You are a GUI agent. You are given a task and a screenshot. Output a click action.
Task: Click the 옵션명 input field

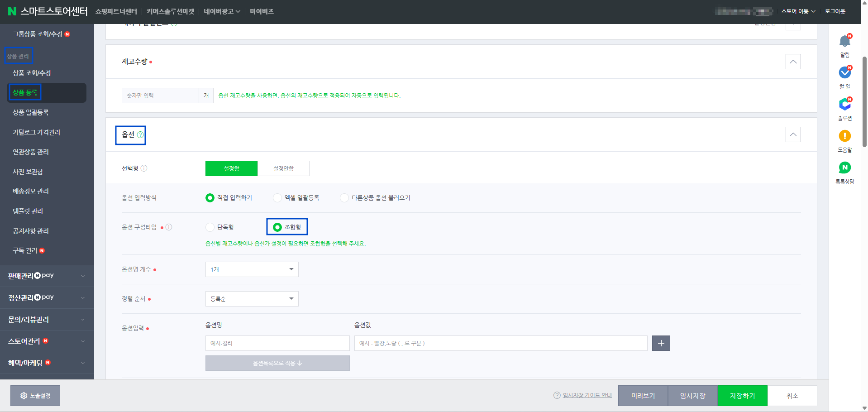point(277,343)
